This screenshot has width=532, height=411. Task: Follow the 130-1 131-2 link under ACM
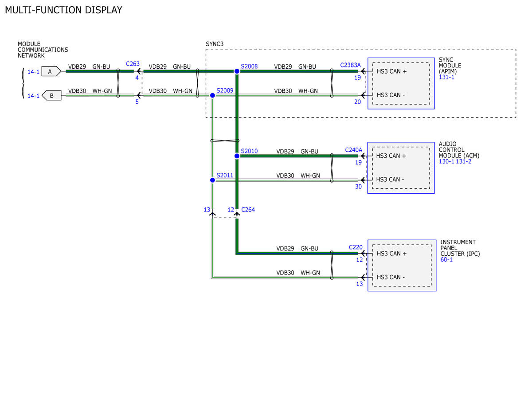click(x=455, y=162)
